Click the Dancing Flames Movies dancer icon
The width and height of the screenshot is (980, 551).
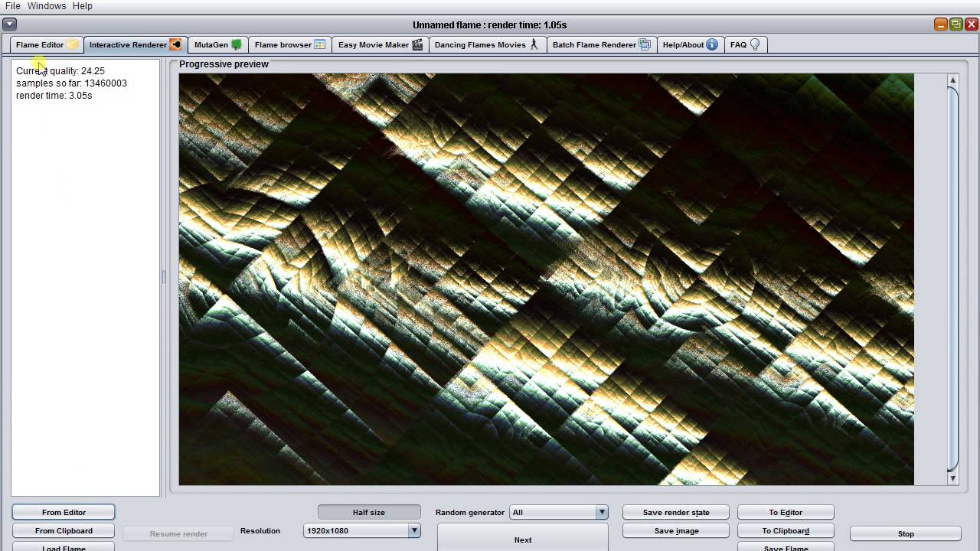click(534, 44)
